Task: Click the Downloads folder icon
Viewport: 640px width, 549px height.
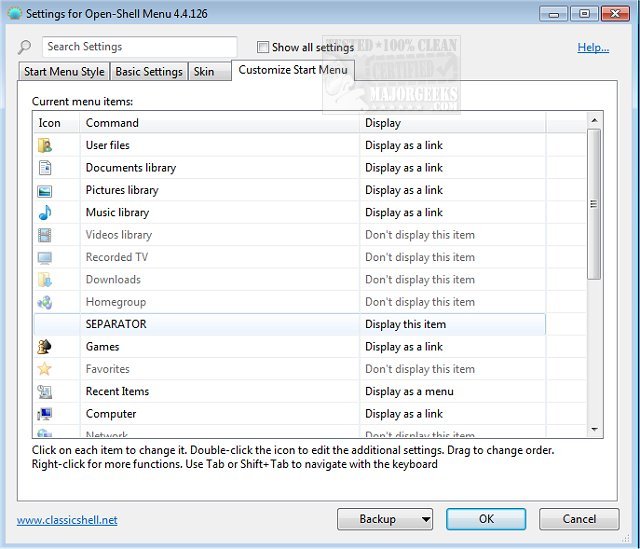Action: click(x=44, y=280)
